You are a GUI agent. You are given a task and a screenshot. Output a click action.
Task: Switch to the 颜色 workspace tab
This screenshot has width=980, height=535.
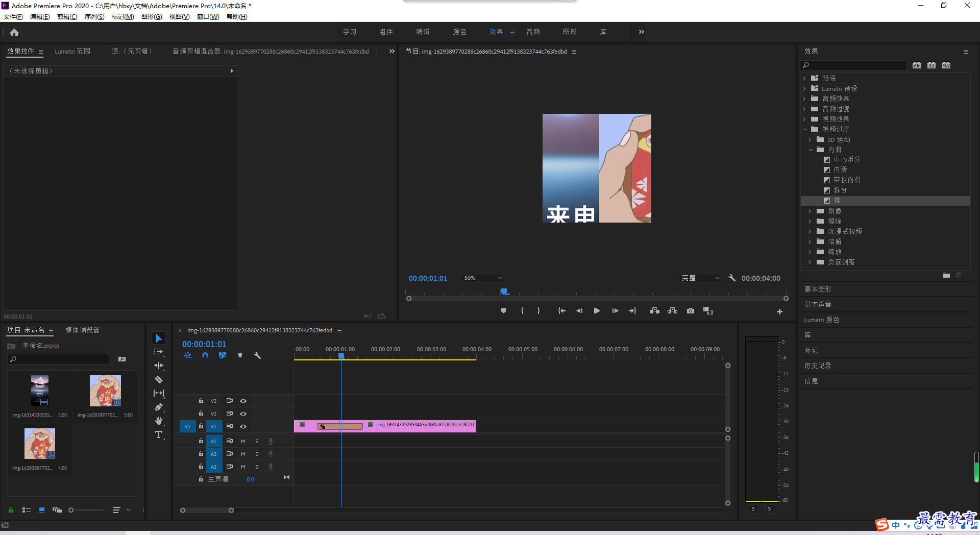(459, 32)
